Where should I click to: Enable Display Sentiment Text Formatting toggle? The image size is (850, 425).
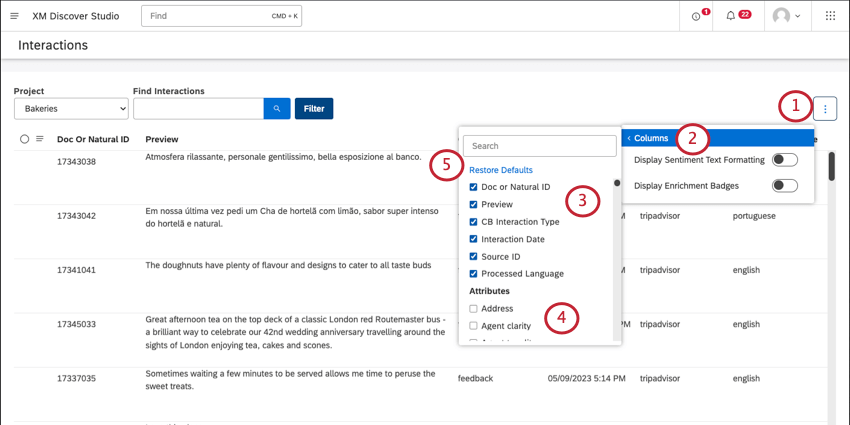784,160
